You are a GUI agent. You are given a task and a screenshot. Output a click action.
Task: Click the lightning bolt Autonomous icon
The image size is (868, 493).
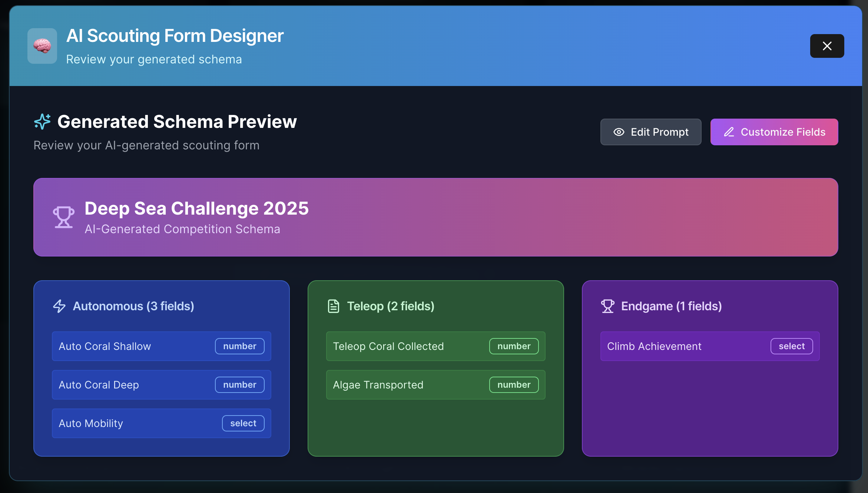click(59, 306)
